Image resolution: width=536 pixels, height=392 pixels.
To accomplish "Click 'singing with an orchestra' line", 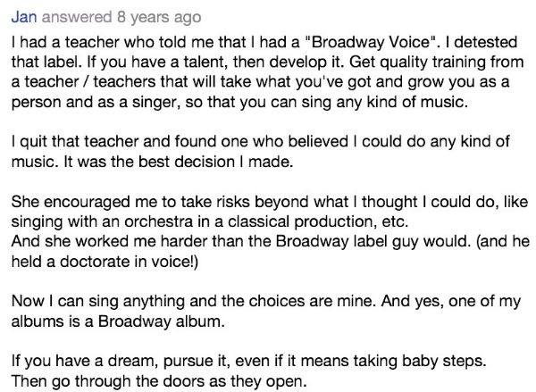I will tap(210, 221).
